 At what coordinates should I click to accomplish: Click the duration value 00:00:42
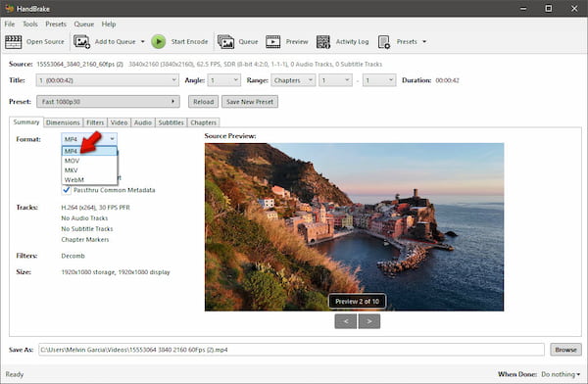(448, 80)
